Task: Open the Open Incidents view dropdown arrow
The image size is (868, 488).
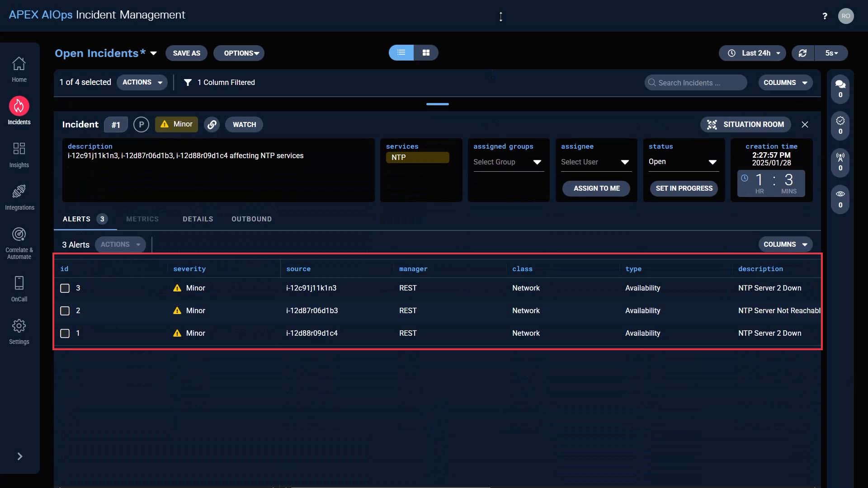Action: (154, 53)
